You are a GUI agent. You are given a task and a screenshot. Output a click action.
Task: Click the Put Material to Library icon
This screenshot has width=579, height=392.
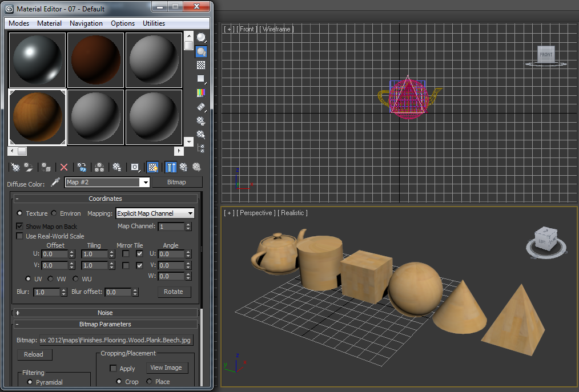(x=117, y=167)
